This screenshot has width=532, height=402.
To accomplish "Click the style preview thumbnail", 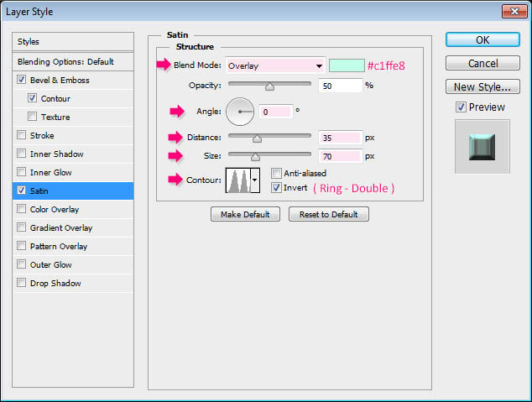I will (x=482, y=146).
